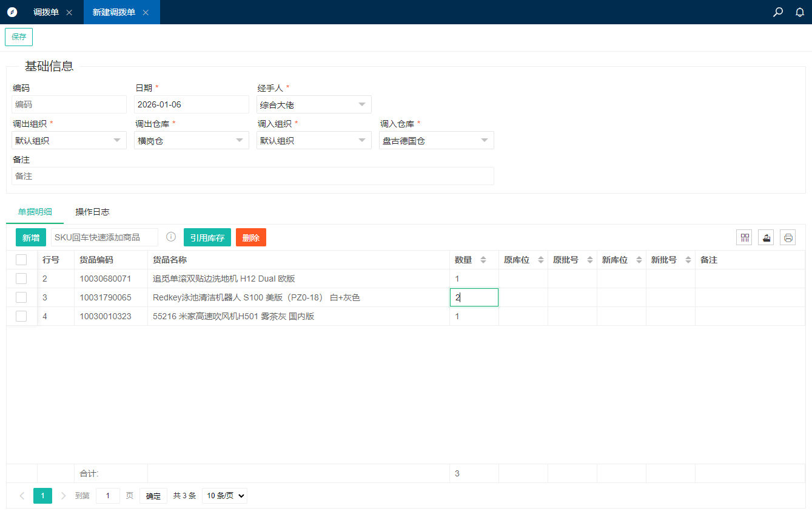Screen dimensions: 812x531
Task: Open the 调入仓库 dropdown
Action: tap(437, 141)
